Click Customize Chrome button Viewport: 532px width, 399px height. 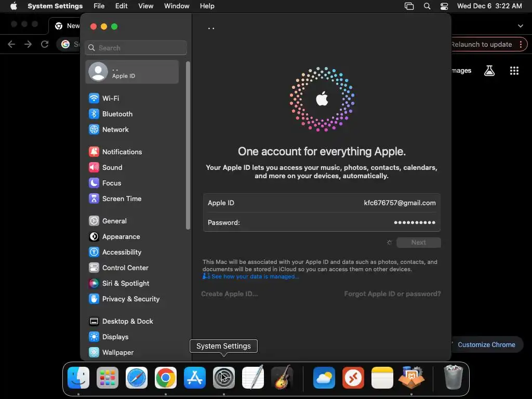(486, 345)
